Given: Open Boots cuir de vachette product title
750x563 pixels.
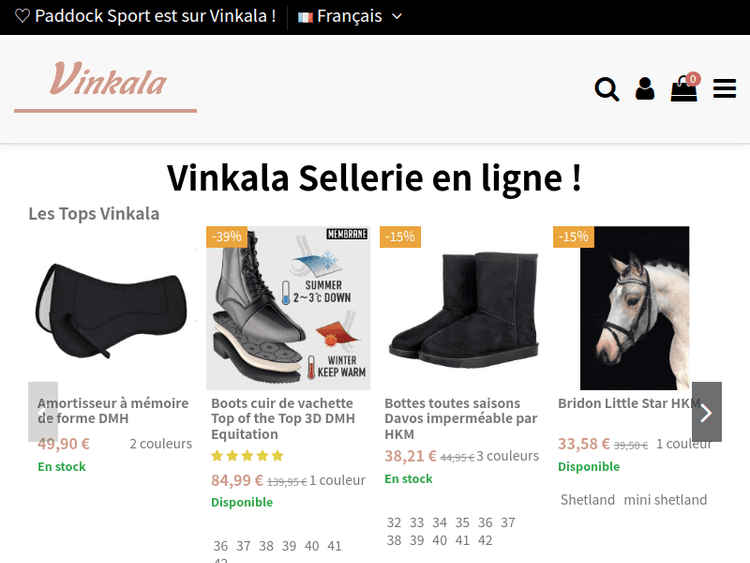Looking at the screenshot, I should [283, 419].
